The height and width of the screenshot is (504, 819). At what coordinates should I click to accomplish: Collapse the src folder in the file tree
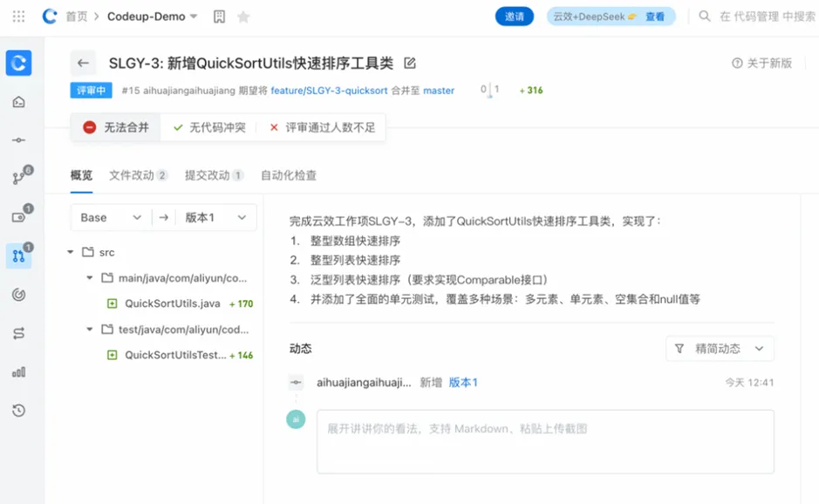click(71, 252)
